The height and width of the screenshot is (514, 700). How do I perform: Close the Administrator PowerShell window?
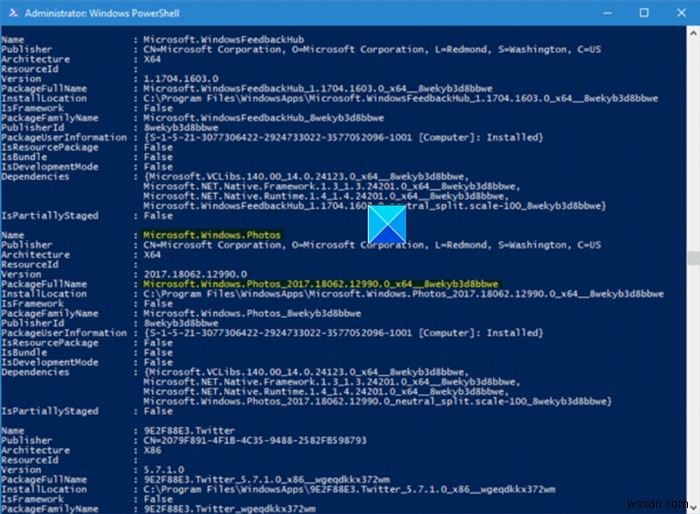[x=681, y=13]
